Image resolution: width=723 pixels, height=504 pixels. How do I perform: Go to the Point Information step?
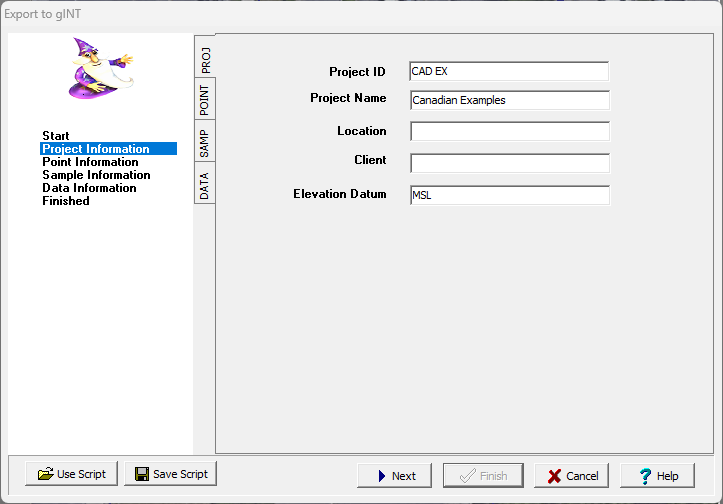(x=90, y=162)
